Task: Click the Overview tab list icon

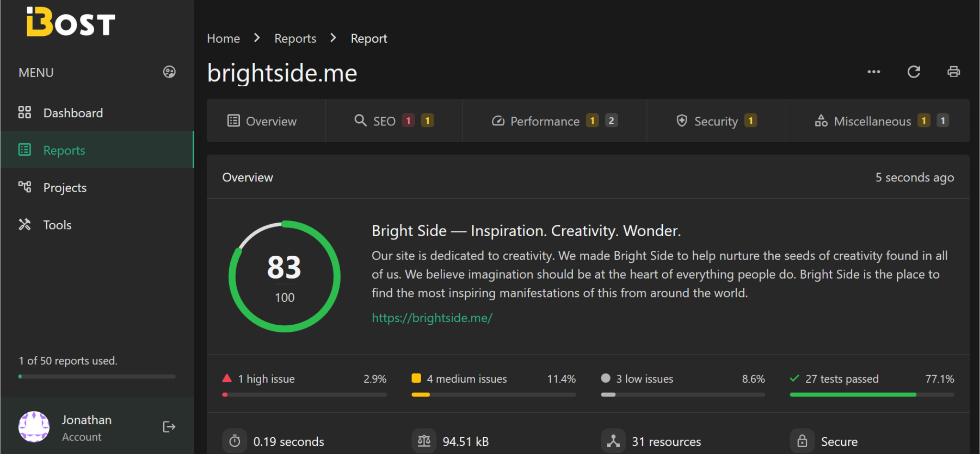Action: [x=234, y=121]
